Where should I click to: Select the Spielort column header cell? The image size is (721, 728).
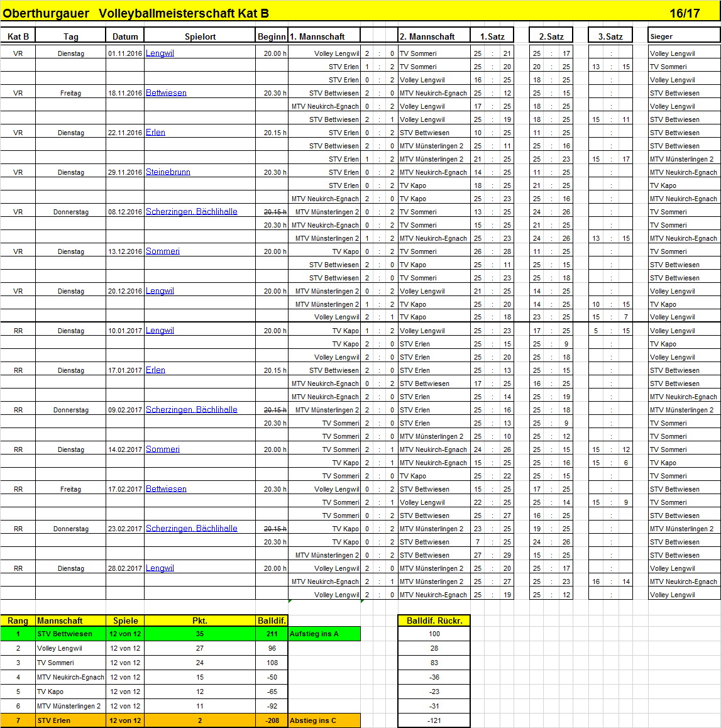click(200, 36)
